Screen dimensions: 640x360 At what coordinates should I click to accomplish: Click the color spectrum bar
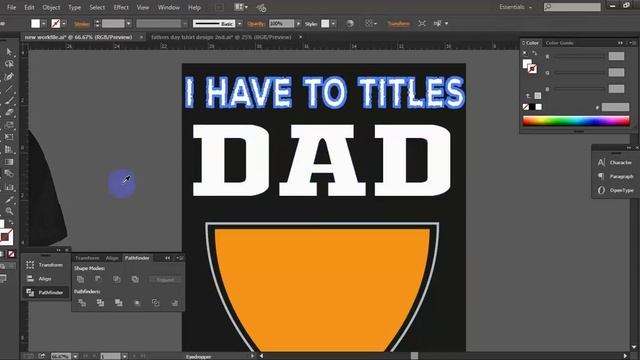click(576, 121)
